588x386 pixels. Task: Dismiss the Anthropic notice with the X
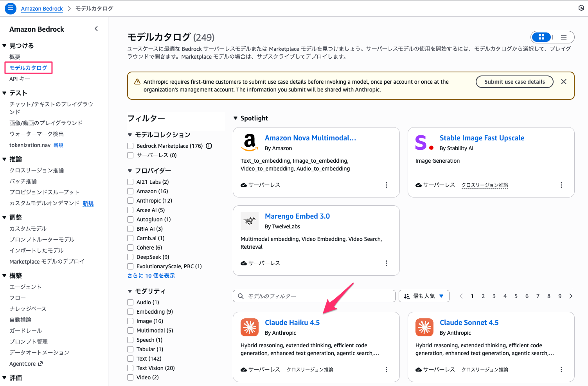tap(564, 82)
